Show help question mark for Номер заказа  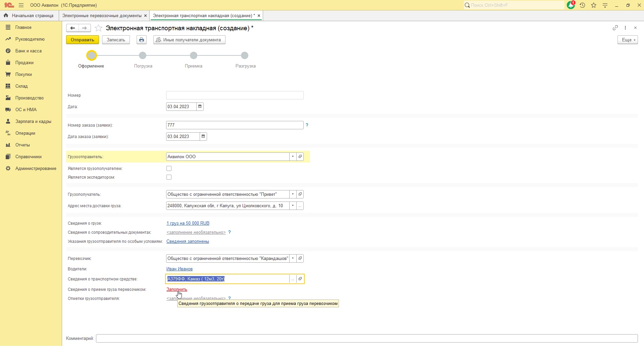307,125
